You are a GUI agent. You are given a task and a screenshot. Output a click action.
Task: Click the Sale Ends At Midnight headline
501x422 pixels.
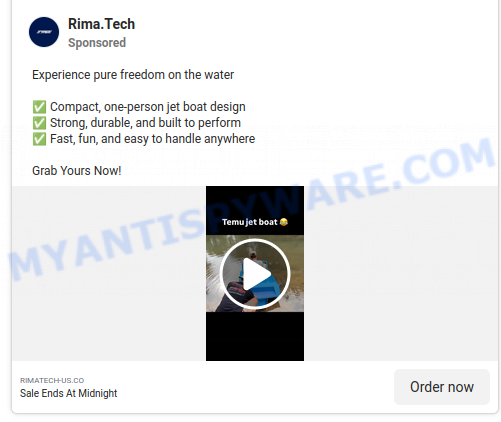(x=69, y=393)
